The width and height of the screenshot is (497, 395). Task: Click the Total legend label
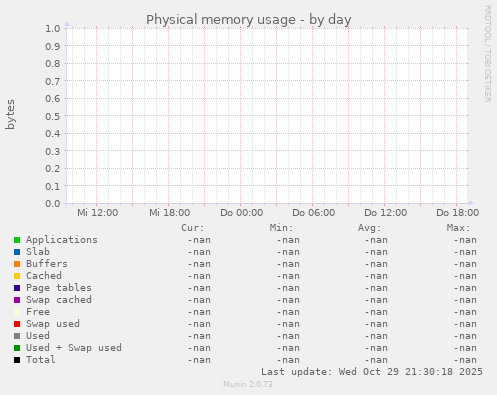point(41,360)
